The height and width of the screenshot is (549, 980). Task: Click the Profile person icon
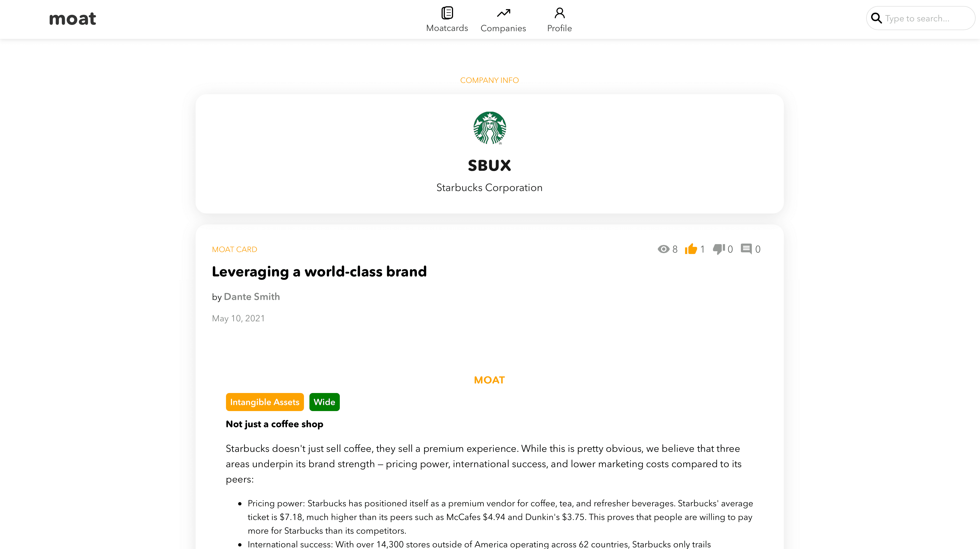coord(559,13)
